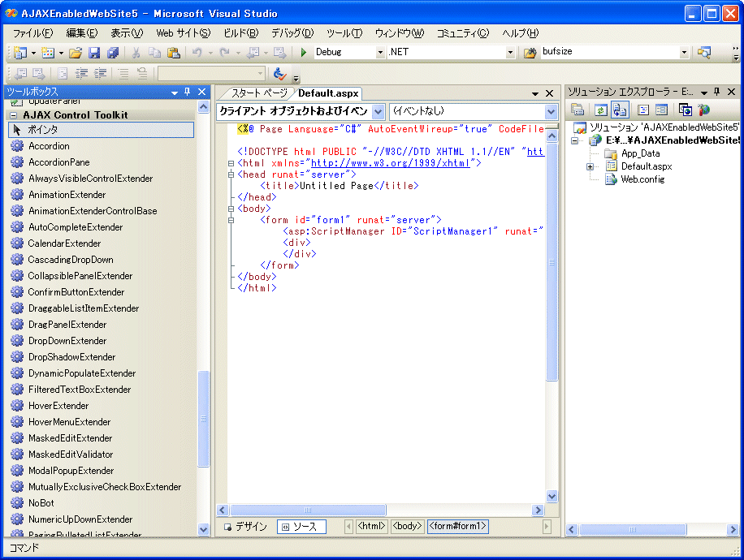Switch to ソース view
The image size is (744, 560).
point(301,527)
